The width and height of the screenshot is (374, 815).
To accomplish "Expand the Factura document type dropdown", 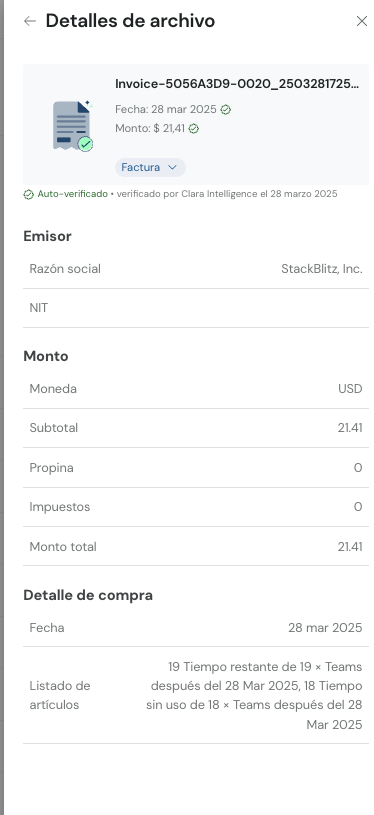I will click(150, 167).
